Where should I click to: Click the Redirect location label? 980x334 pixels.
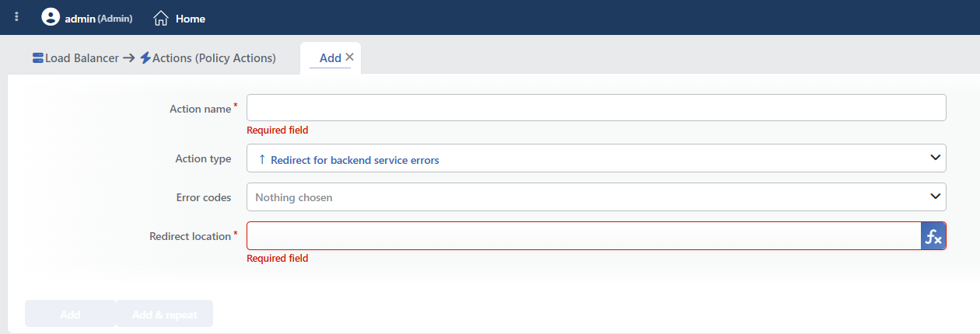[x=190, y=236]
